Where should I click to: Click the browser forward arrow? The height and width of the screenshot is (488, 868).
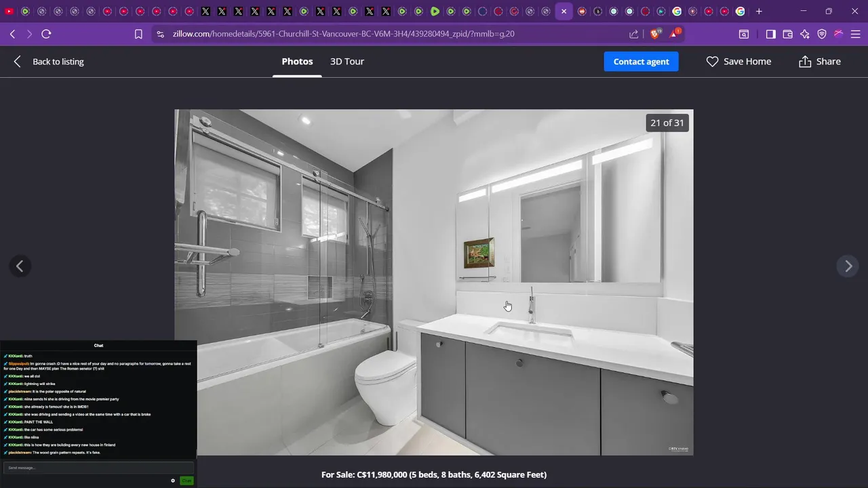click(29, 34)
